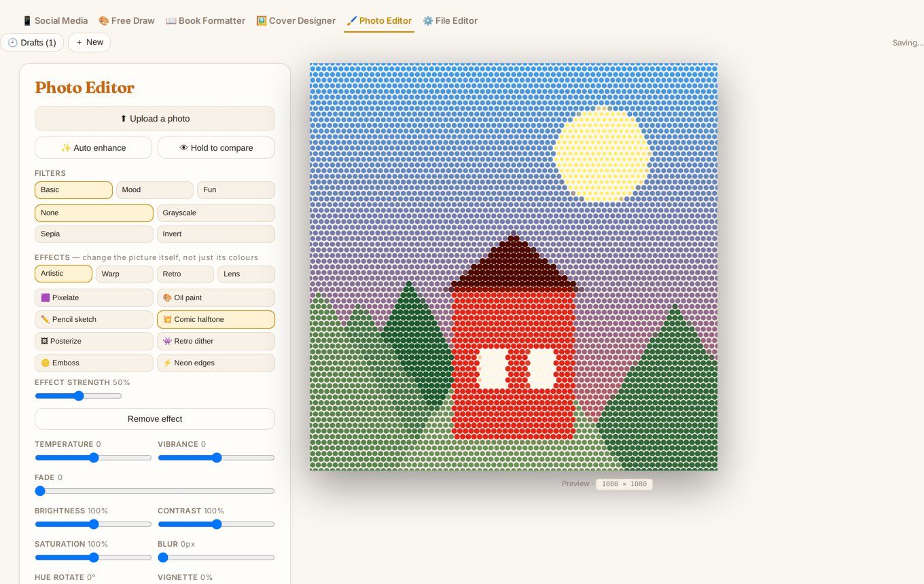This screenshot has width=924, height=584.
Task: Adjust the Vibrance slider
Action: [x=216, y=458]
